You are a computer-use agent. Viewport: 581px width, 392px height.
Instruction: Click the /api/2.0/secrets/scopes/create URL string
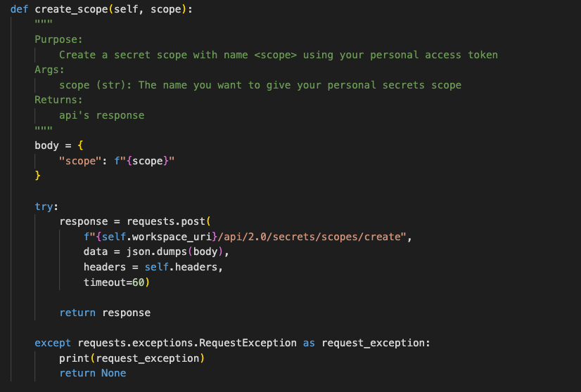pos(309,237)
